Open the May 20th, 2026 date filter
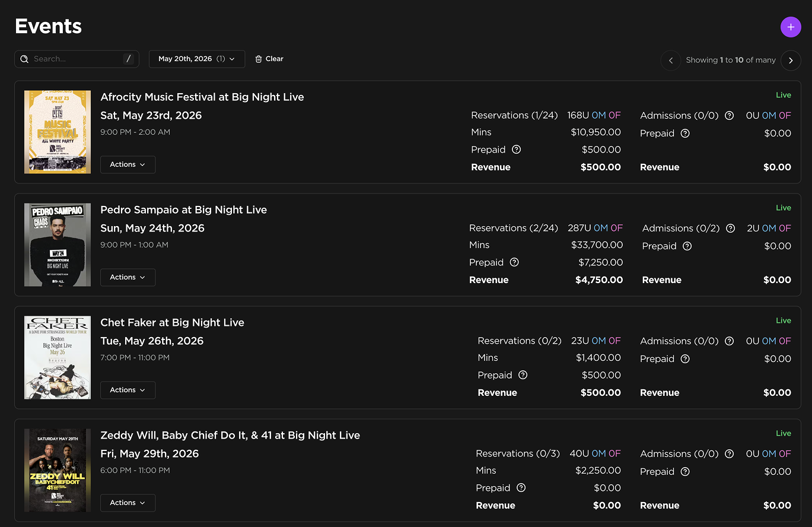Image resolution: width=812 pixels, height=527 pixels. point(197,59)
